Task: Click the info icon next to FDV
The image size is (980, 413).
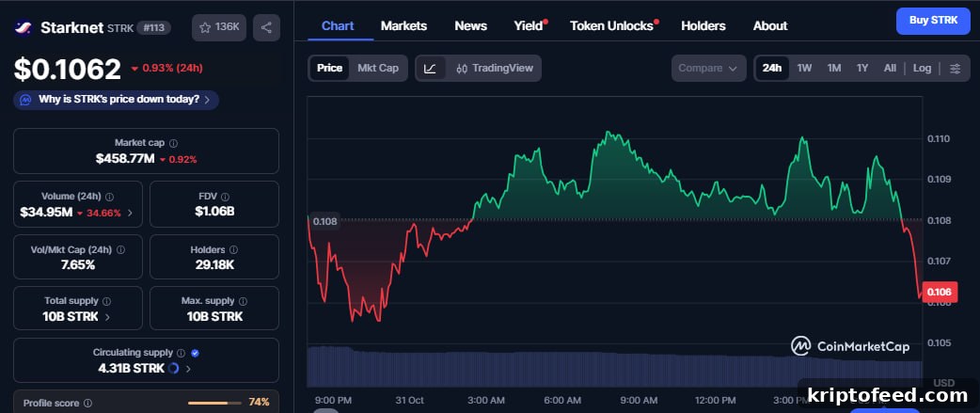Action: tap(225, 197)
